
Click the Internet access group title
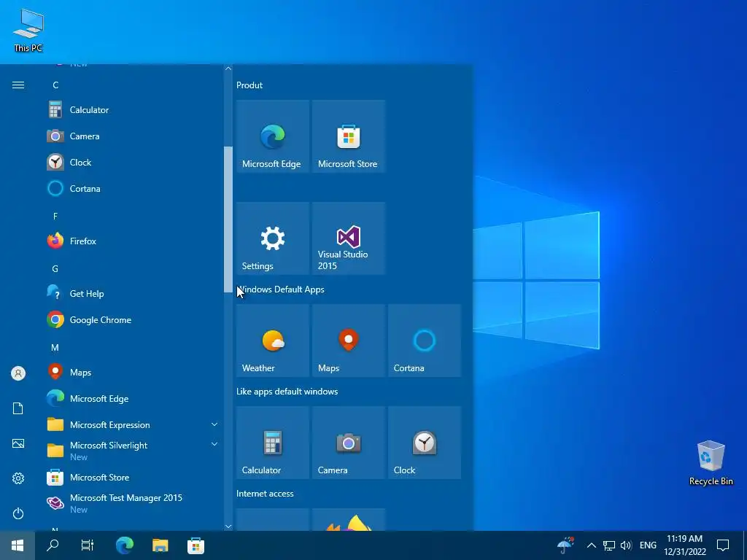pyautogui.click(x=265, y=494)
